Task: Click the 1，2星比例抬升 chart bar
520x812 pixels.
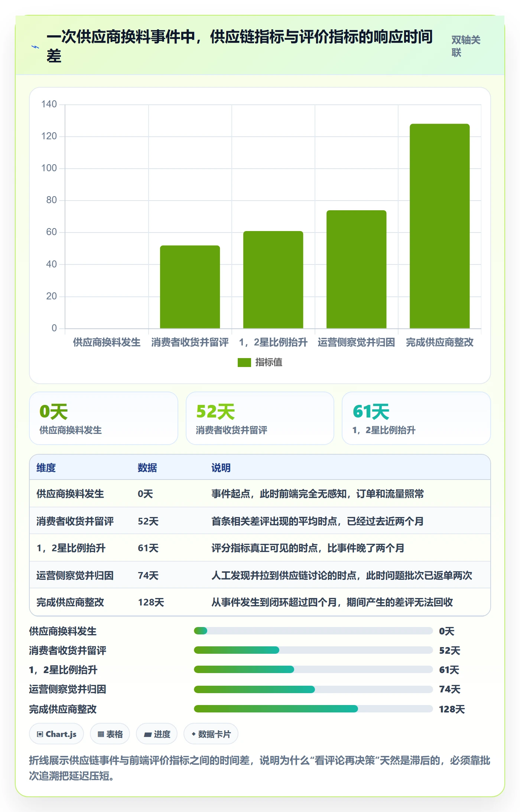Action: pyautogui.click(x=273, y=280)
